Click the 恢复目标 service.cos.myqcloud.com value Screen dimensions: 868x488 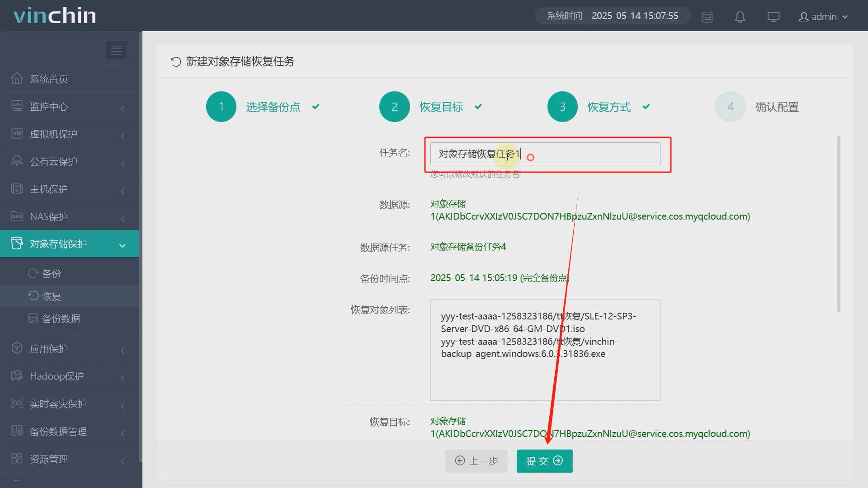[x=590, y=427]
